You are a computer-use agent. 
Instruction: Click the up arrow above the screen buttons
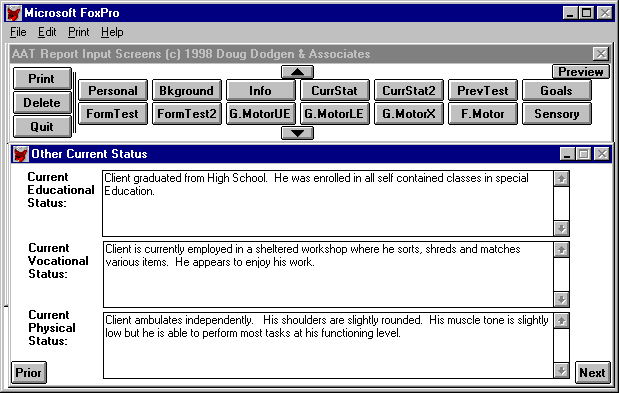coord(297,72)
